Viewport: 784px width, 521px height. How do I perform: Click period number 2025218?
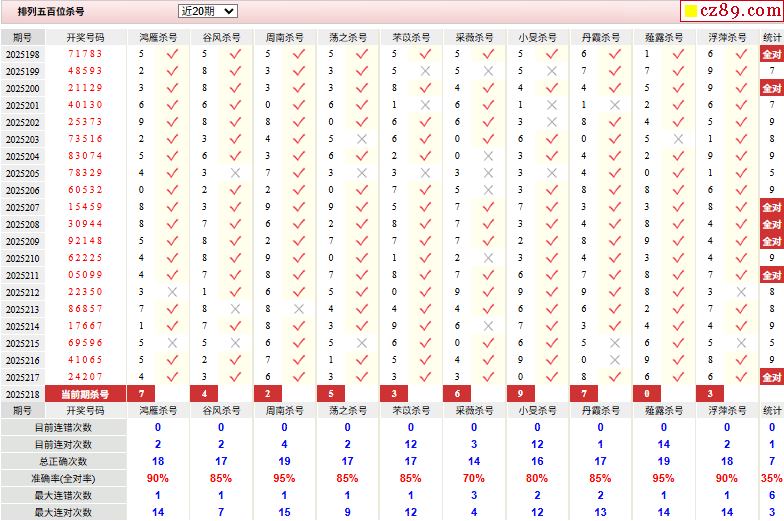pyautogui.click(x=22, y=394)
